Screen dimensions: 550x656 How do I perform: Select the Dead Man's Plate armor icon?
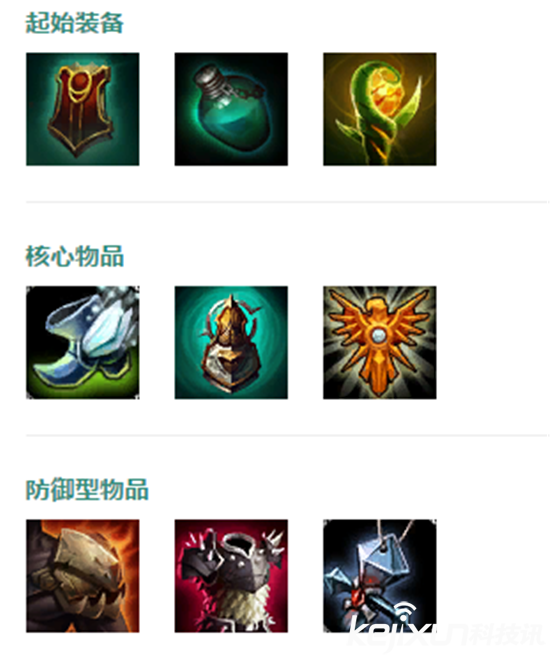coord(82,576)
